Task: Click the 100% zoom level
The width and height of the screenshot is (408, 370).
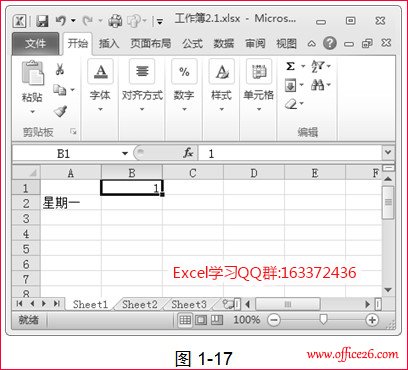Action: (x=247, y=320)
